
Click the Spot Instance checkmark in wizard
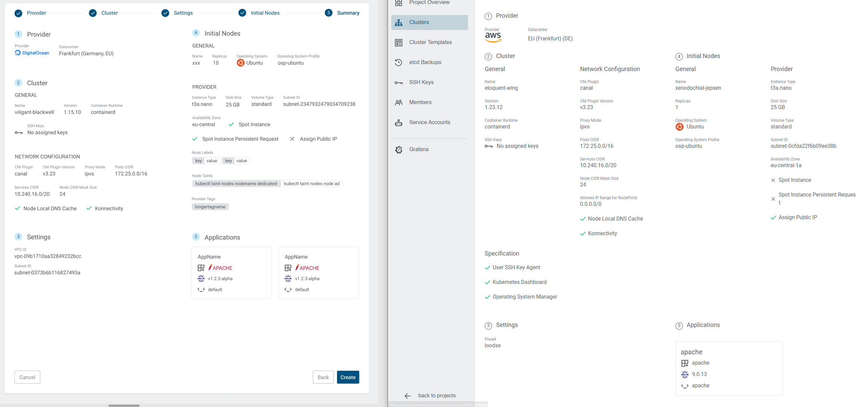pos(231,125)
